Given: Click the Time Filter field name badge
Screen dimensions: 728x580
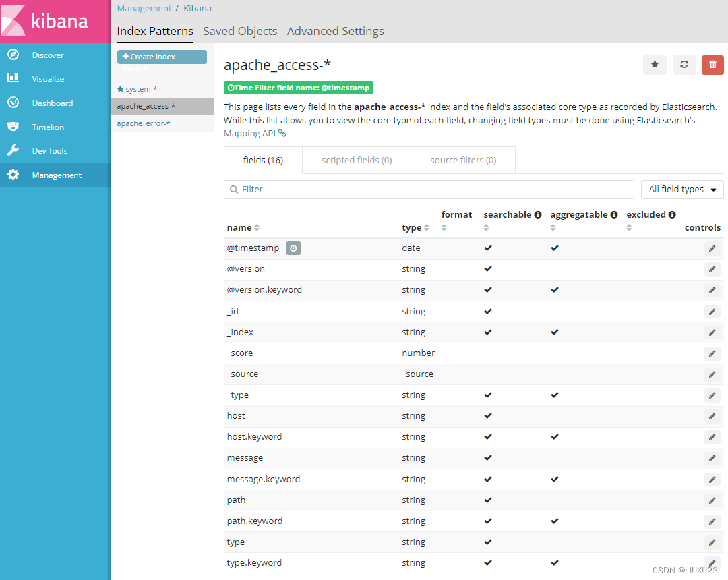Looking at the screenshot, I should coord(299,88).
